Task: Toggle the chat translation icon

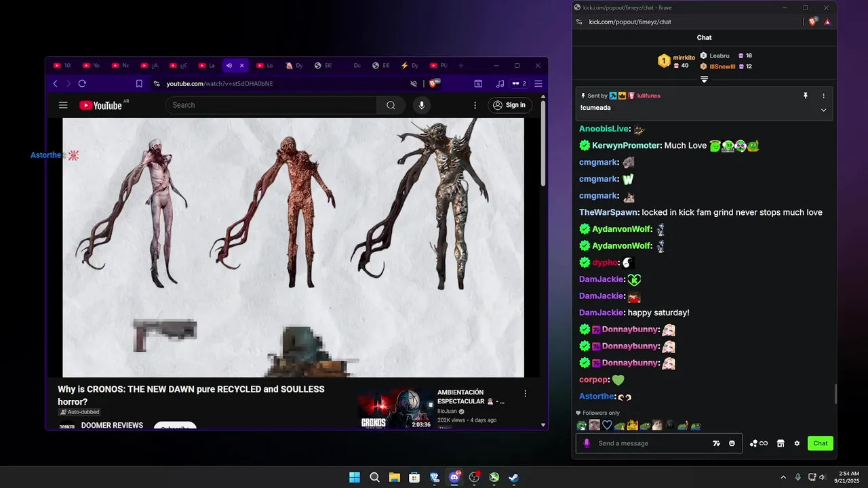Action: point(716,443)
